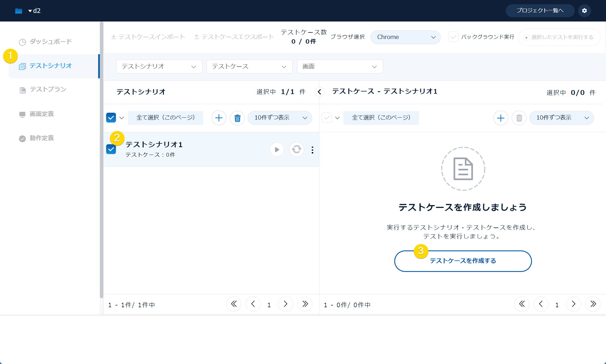The height and width of the screenshot is (364, 606).
Task: Expand the テストシナリオ filter dropdown
Action: [159, 67]
